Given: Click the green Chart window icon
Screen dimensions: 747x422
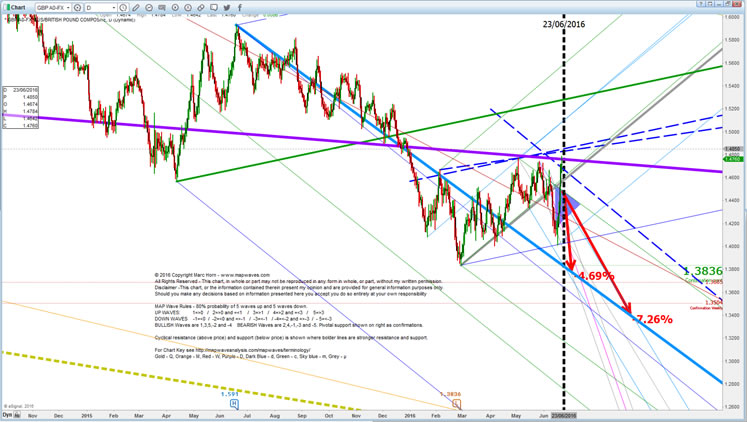Looking at the screenshot, I should pyautogui.click(x=6, y=7).
